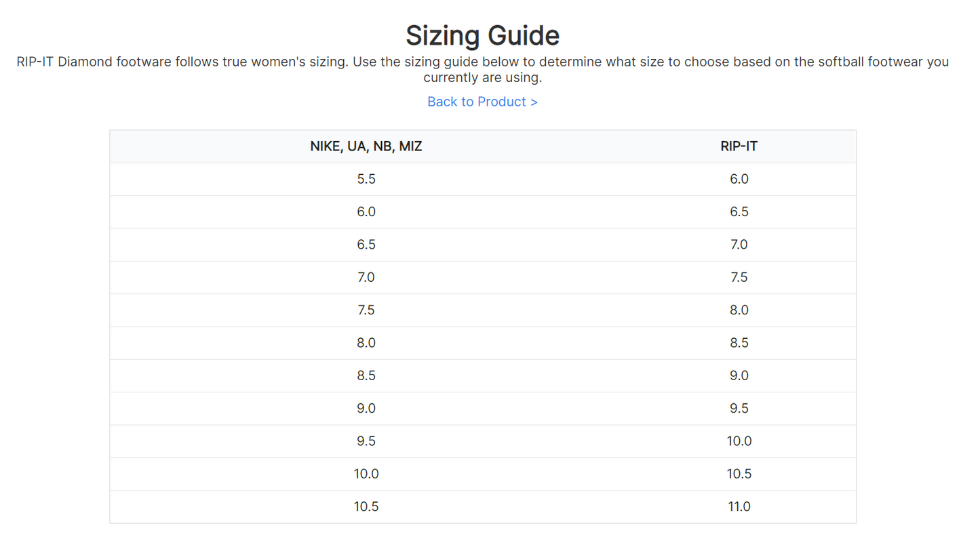
Task: Select the 7.5 cell in RIP-IT column
Action: pos(739,277)
